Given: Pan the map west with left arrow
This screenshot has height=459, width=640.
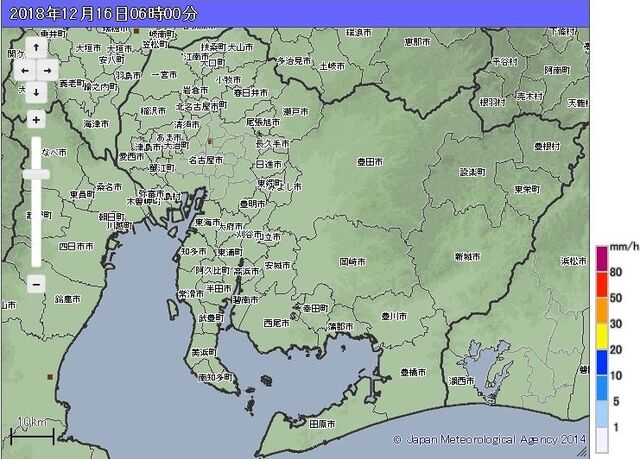Looking at the screenshot, I should (25, 71).
